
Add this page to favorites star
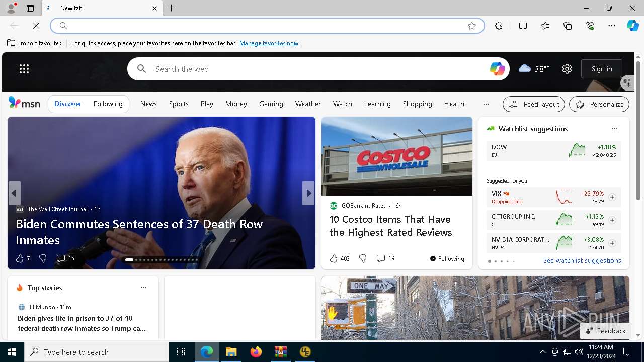472,26
